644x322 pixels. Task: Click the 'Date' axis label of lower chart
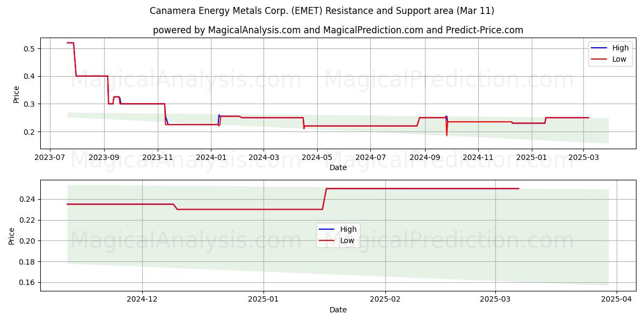coord(338,310)
